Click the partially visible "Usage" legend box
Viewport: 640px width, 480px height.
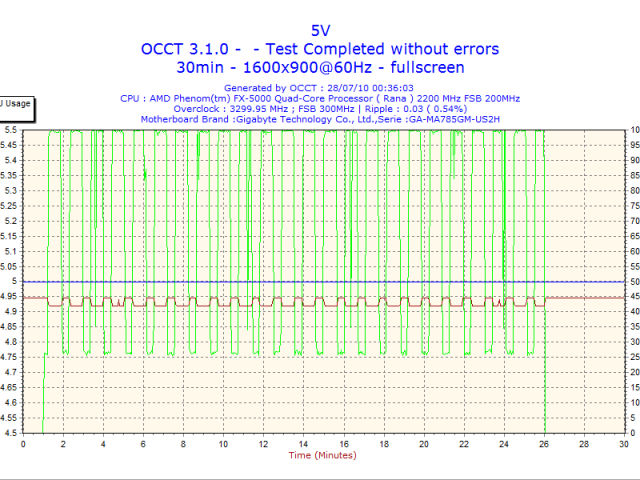(17, 109)
